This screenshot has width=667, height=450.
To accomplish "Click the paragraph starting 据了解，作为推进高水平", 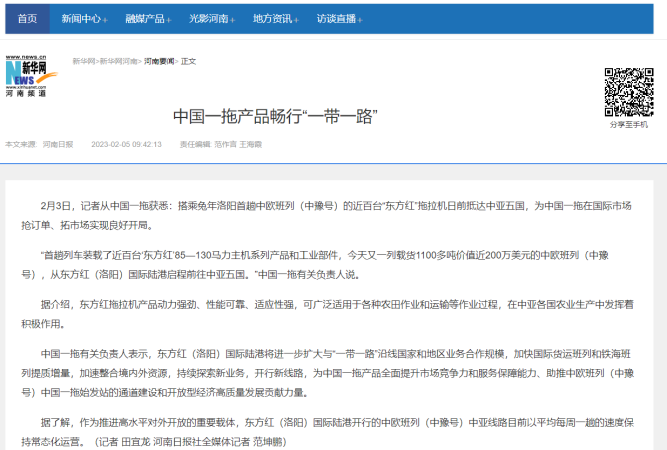I will (x=328, y=432).
